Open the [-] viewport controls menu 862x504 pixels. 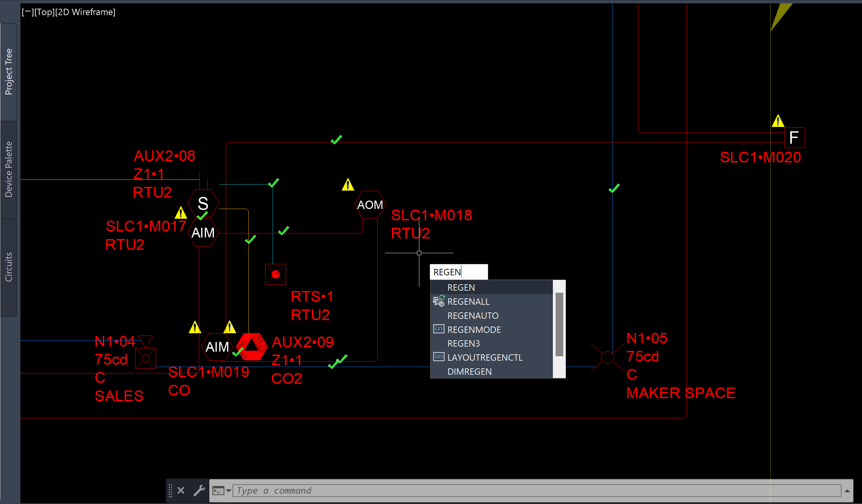coord(27,12)
